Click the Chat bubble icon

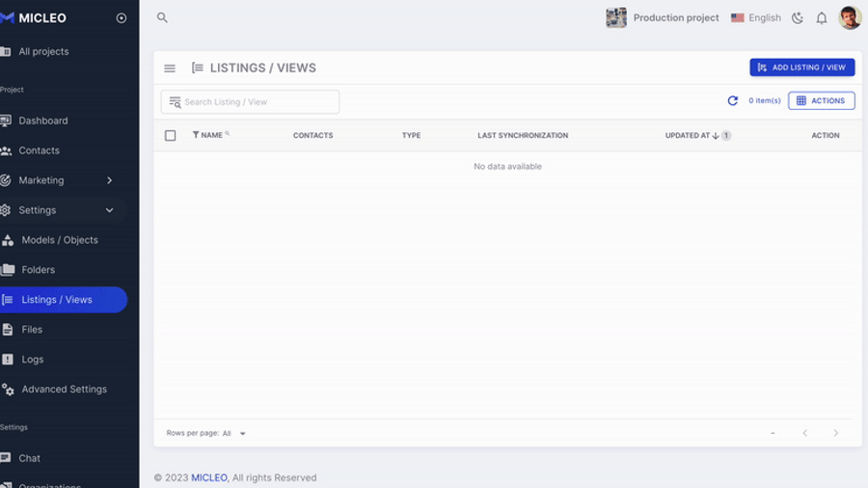6,458
